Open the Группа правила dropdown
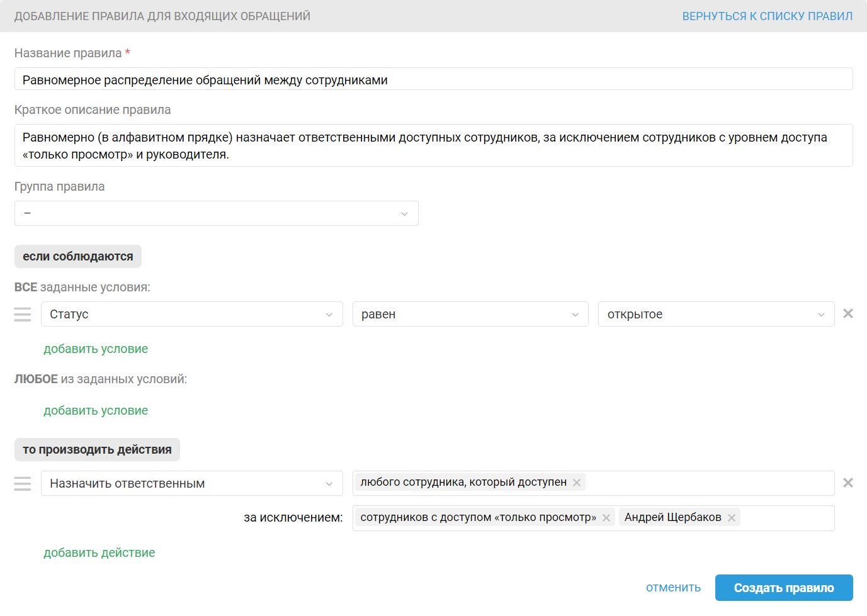 pos(216,213)
